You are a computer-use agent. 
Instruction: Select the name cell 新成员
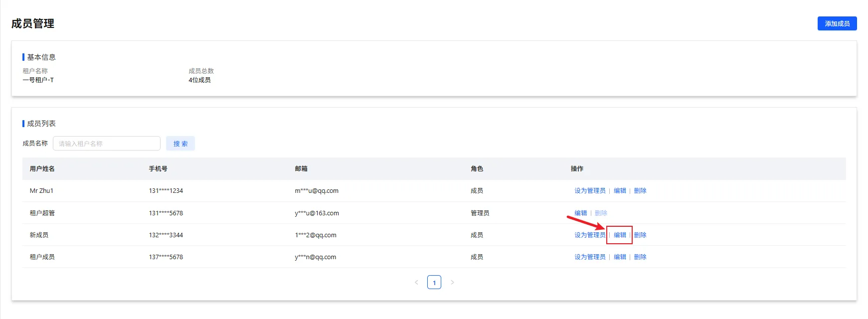[x=39, y=235]
